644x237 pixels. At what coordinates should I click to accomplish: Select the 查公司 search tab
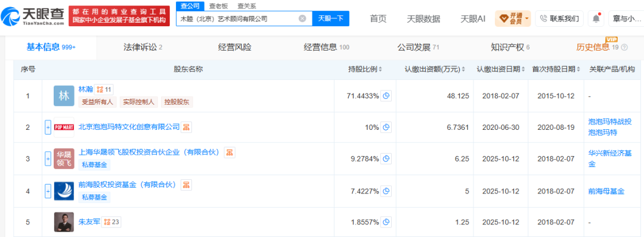190,6
